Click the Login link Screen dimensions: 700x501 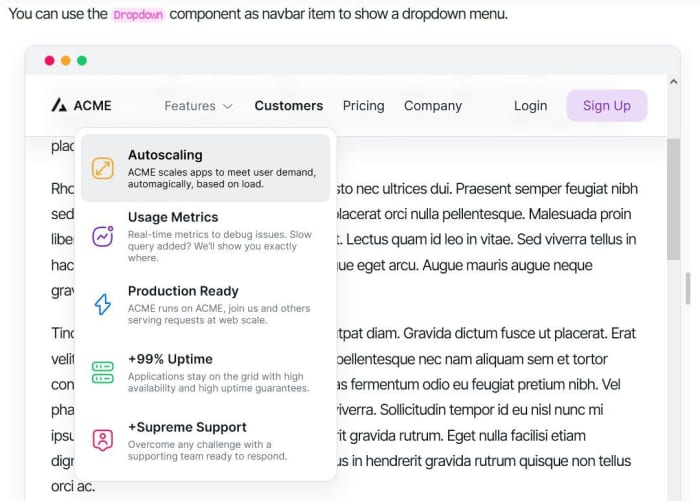(x=530, y=106)
